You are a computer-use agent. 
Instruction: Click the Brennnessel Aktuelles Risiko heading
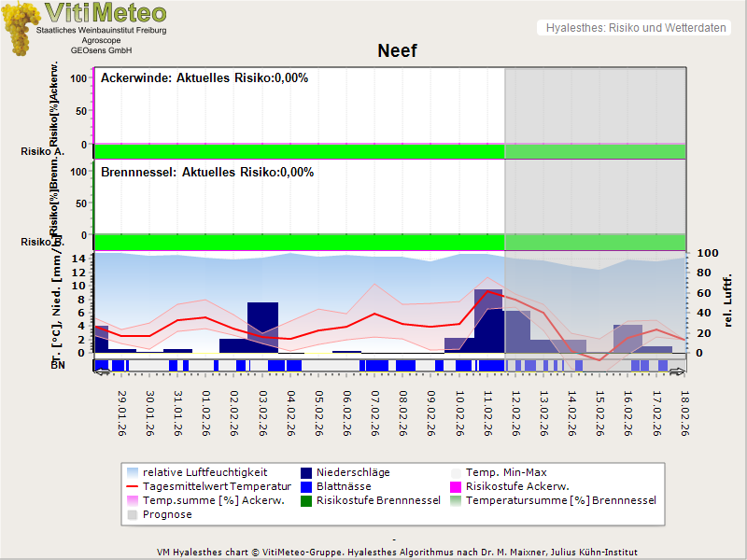pyautogui.click(x=207, y=173)
